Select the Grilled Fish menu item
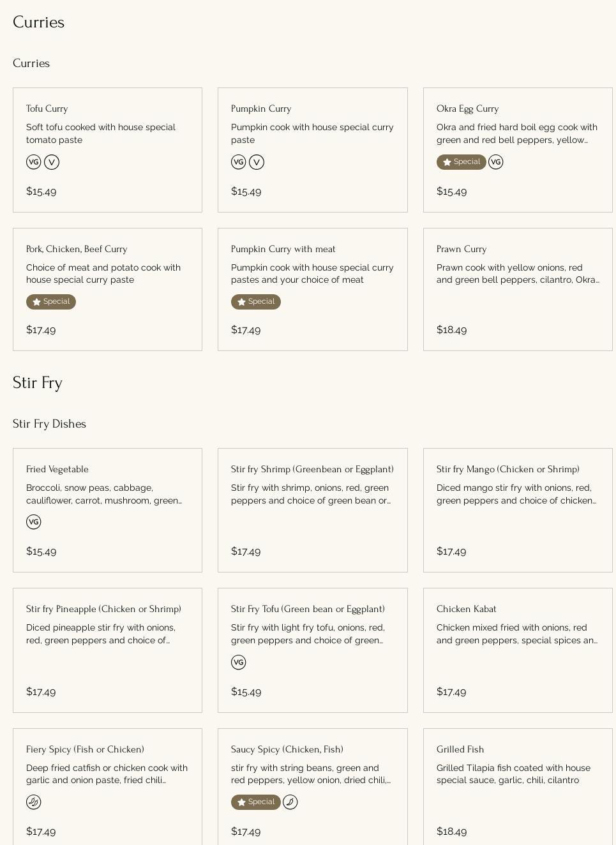Image resolution: width=616 pixels, height=845 pixels. 517,785
